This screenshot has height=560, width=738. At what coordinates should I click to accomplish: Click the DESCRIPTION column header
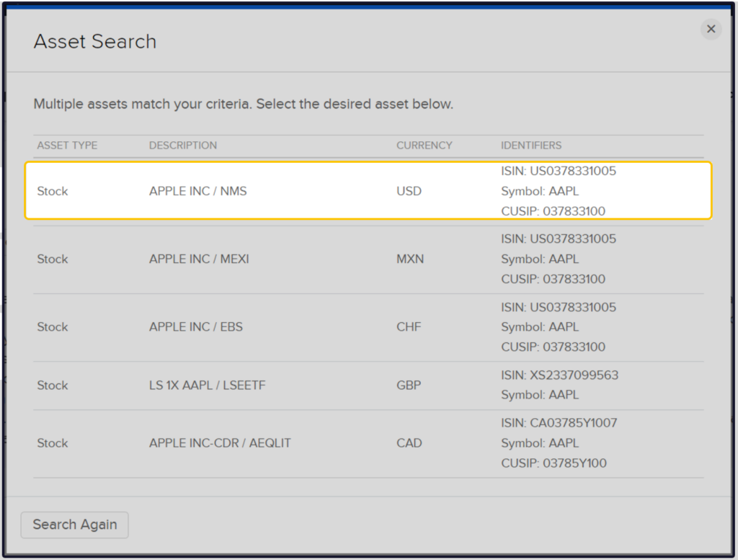pos(183,146)
